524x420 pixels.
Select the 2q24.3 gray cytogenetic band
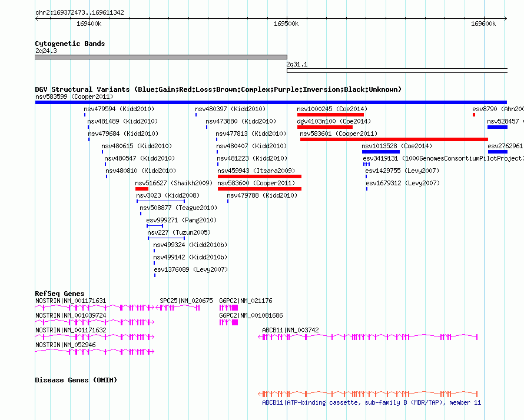(x=161, y=57)
